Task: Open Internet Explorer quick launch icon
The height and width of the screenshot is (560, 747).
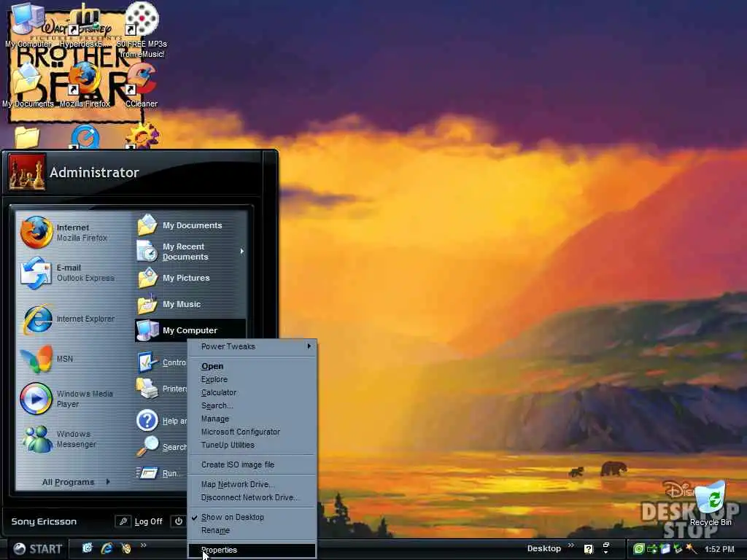Action: coord(107,548)
